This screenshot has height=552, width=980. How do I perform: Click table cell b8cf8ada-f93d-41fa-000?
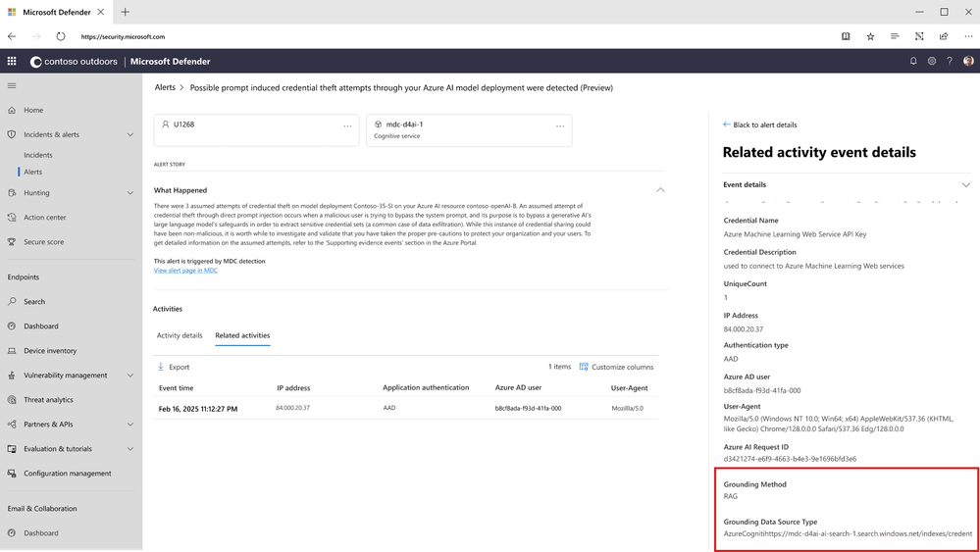(x=528, y=409)
